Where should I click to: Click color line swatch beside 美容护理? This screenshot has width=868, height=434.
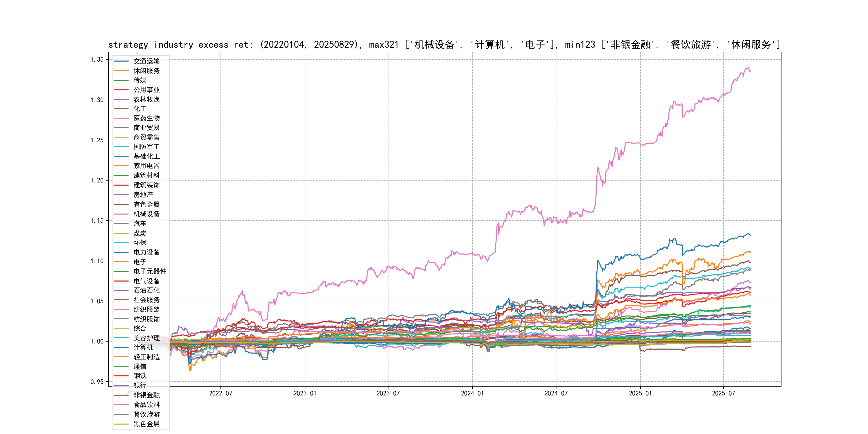(121, 338)
